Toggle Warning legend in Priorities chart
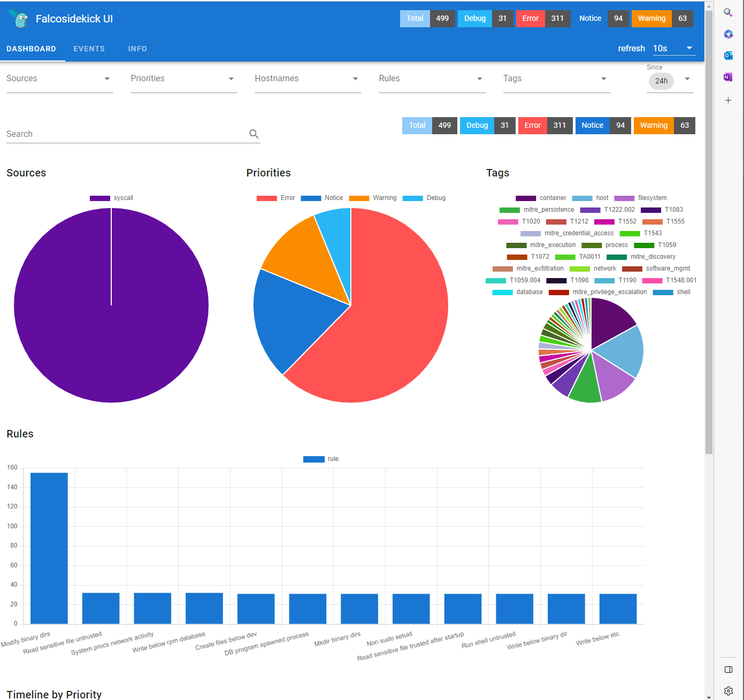Screen dimensions: 744x700 pos(373,198)
